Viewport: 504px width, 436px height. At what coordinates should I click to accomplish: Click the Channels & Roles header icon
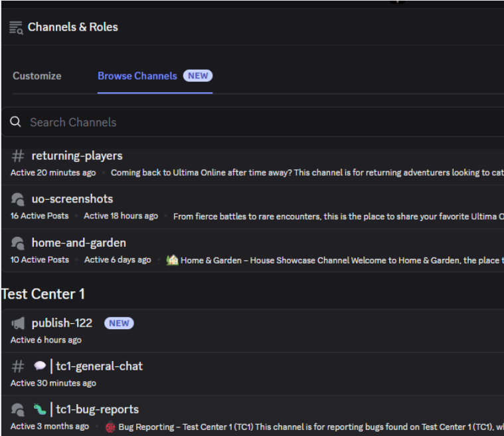[x=16, y=27]
